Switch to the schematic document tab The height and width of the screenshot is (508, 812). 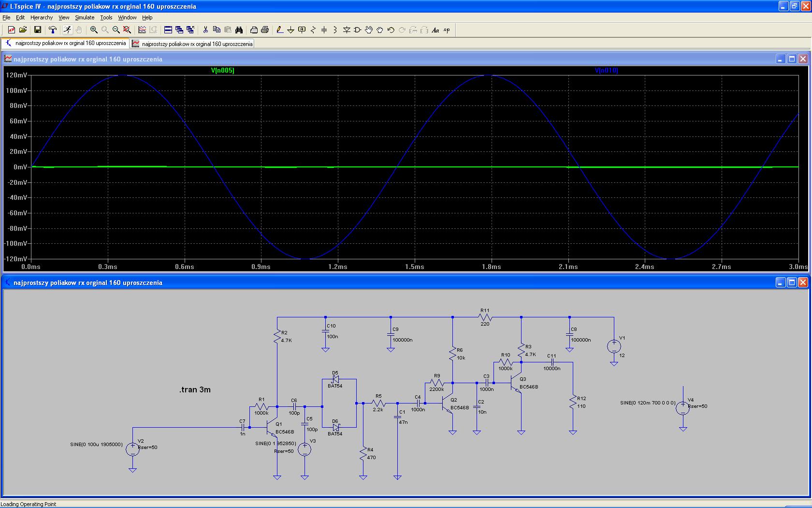pyautogui.click(x=66, y=43)
